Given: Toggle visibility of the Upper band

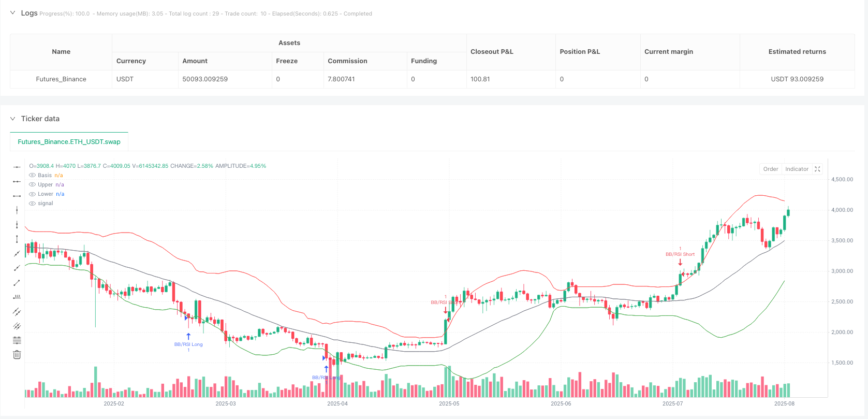Looking at the screenshot, I should pos(33,185).
